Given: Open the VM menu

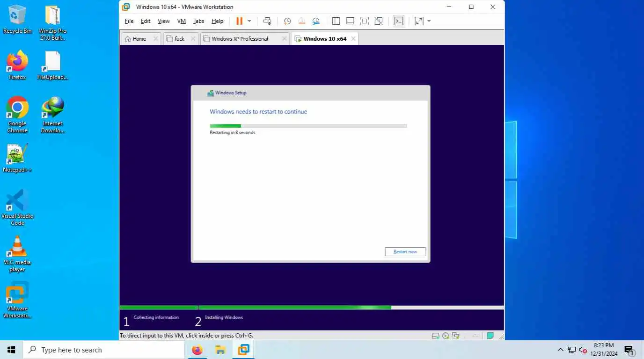Looking at the screenshot, I should point(182,21).
